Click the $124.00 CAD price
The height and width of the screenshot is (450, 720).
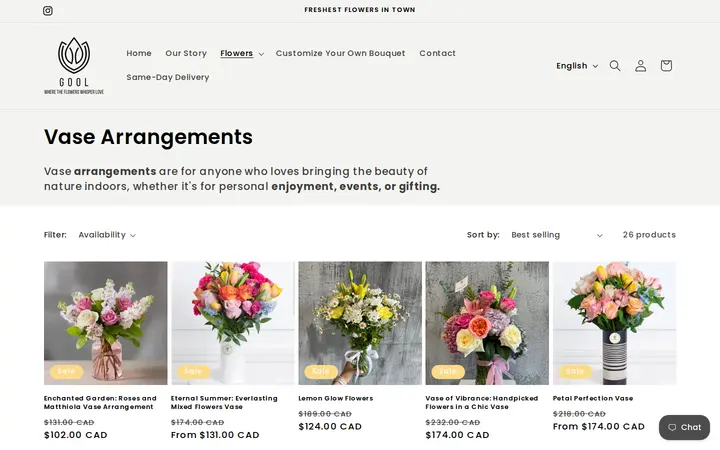330,427
